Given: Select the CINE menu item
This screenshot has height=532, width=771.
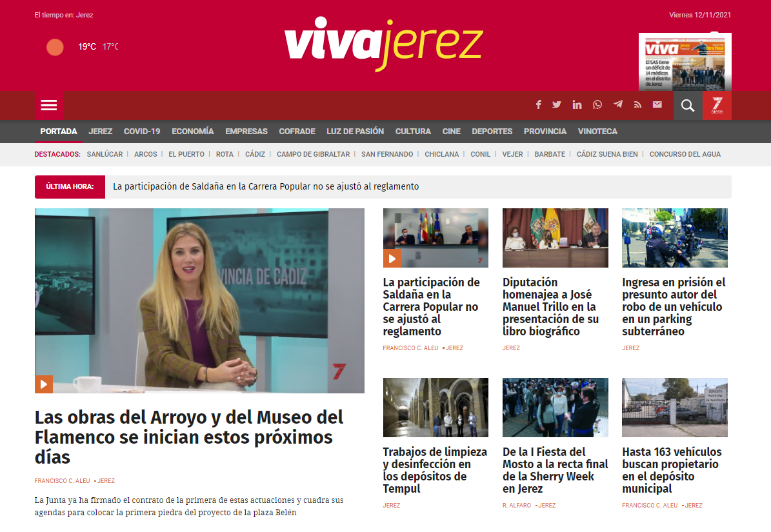Looking at the screenshot, I should click(x=452, y=131).
